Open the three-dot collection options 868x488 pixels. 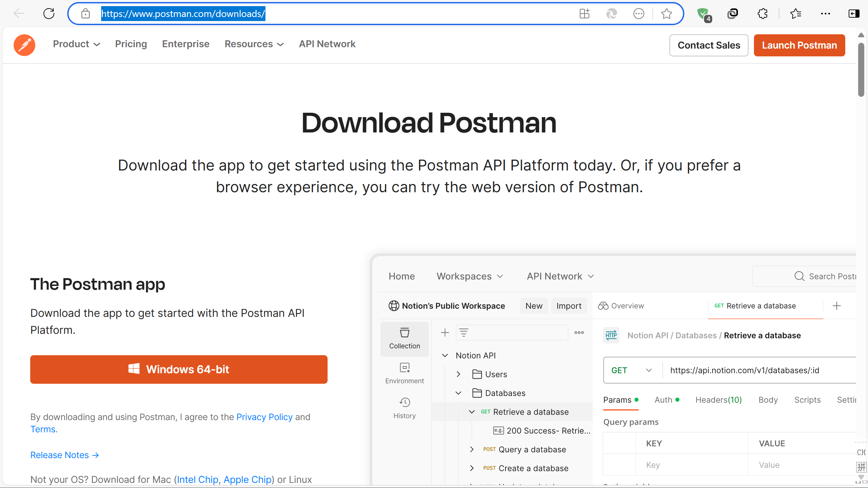point(579,332)
